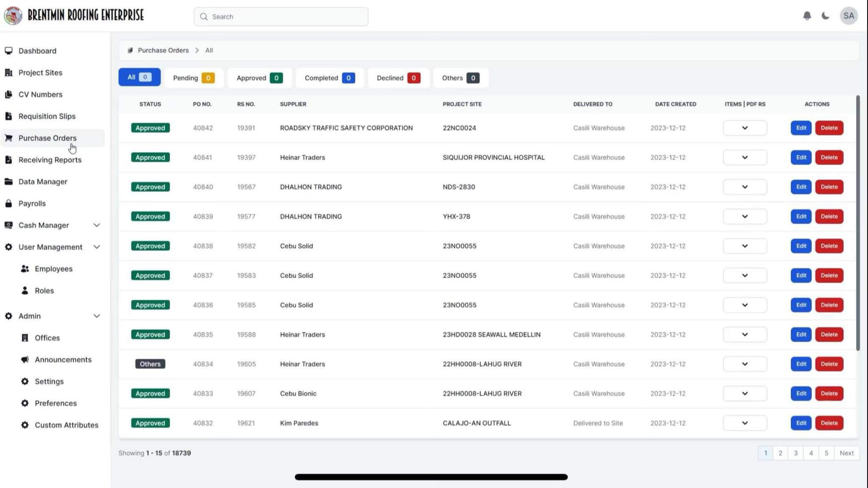The image size is (868, 488).
Task: Click the Next page button
Action: (x=846, y=453)
